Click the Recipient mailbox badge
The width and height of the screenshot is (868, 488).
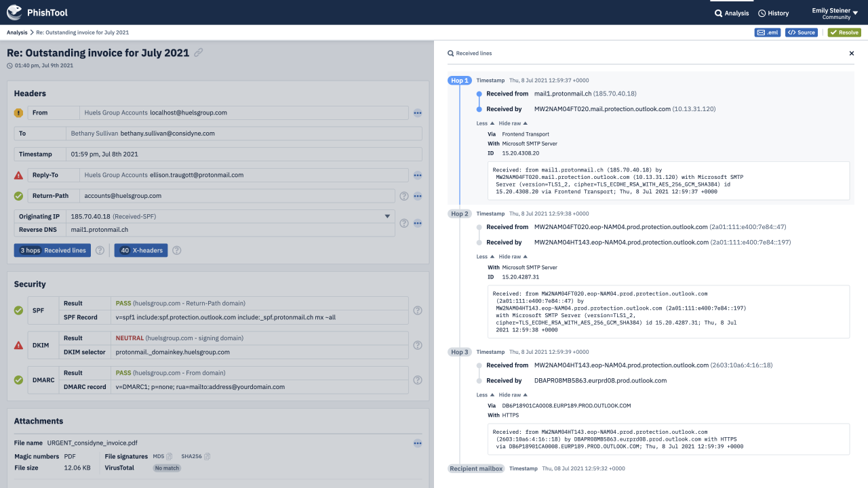(476, 468)
